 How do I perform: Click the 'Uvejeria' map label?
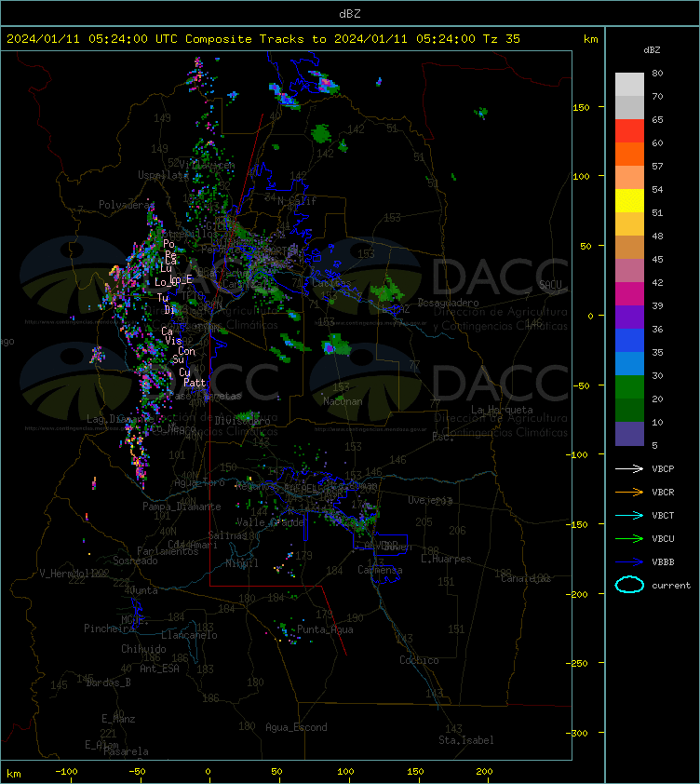click(430, 501)
